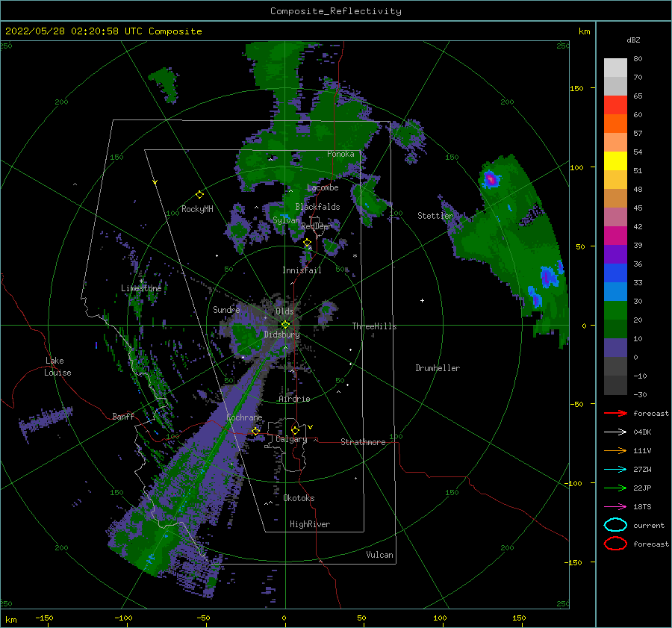
Task: Click the Lacombe label
Action: coord(323,187)
